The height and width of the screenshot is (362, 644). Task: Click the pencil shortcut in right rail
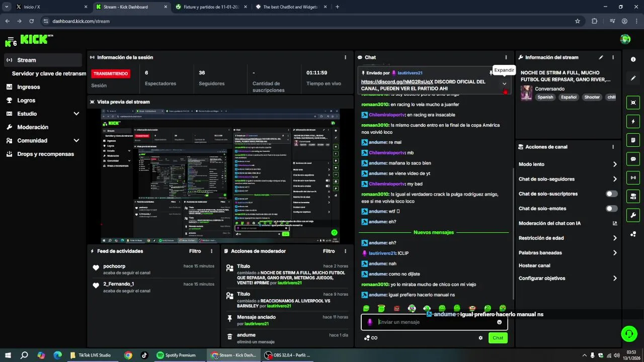tap(633, 78)
